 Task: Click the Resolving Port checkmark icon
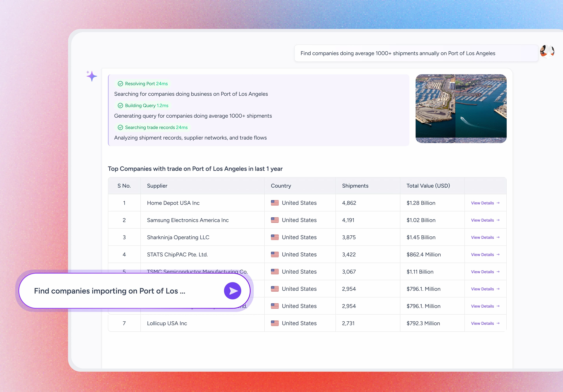pos(120,84)
